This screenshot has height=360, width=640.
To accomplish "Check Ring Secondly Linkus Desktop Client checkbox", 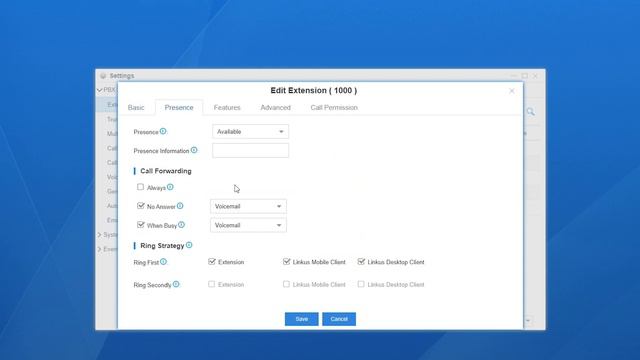I will (x=361, y=284).
